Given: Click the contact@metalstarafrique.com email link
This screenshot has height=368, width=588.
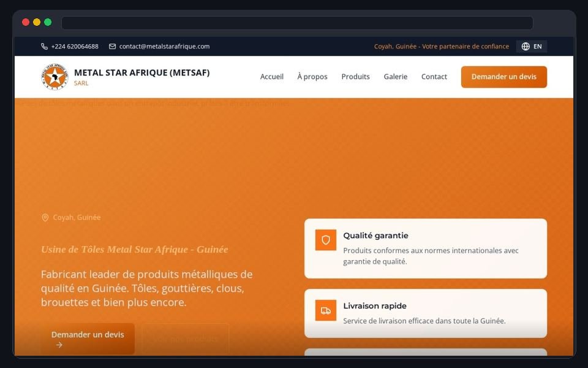Looking at the screenshot, I should 164,47.
